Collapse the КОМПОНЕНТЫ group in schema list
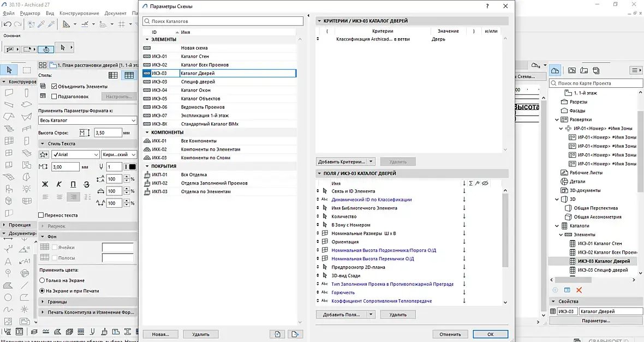 coord(147,133)
